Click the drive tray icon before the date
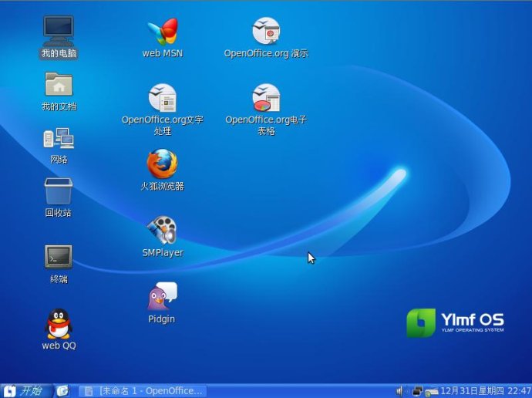The image size is (532, 398). pyautogui.click(x=431, y=393)
